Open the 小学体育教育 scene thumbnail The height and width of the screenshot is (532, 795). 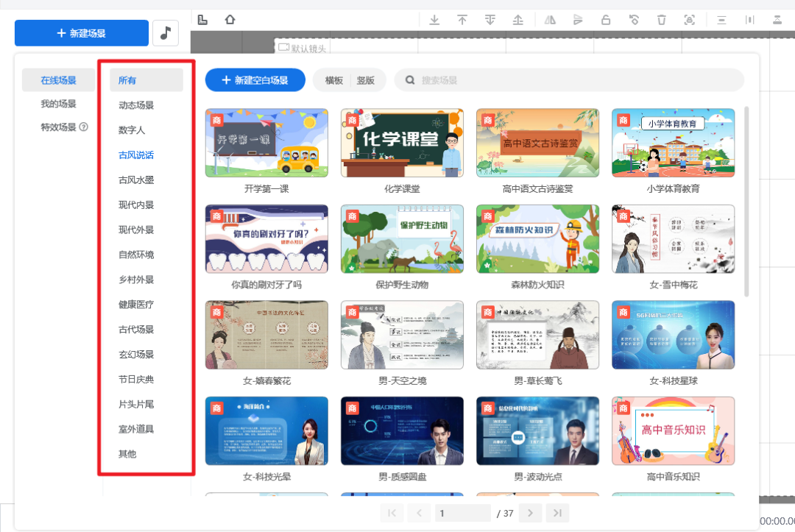tap(674, 143)
